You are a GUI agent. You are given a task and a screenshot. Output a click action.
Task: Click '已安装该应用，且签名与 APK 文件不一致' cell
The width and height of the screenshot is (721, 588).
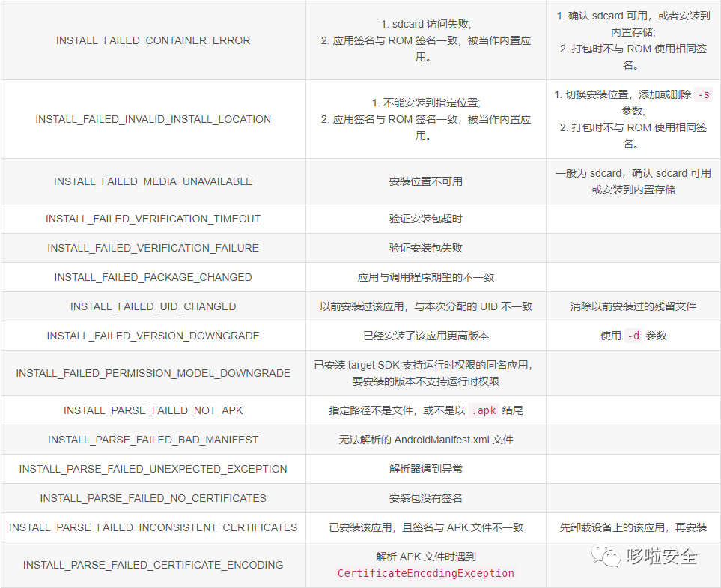426,527
